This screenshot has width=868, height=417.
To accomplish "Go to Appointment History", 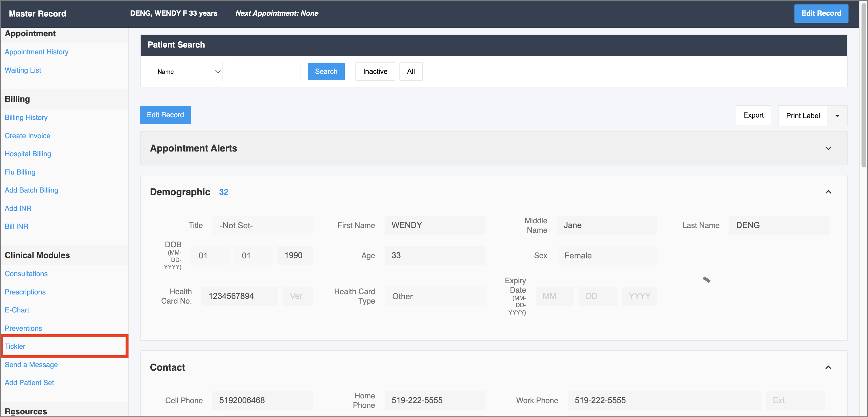I will 36,52.
